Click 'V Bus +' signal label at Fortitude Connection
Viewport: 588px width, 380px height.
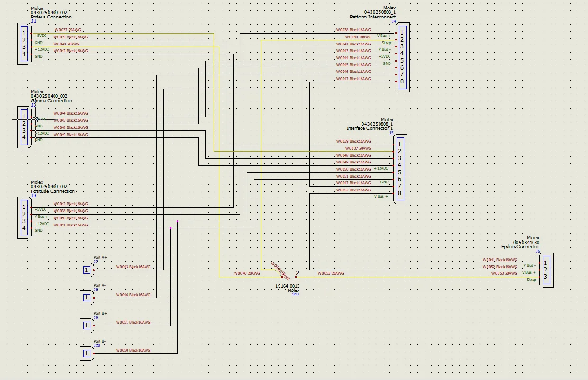[41, 217]
